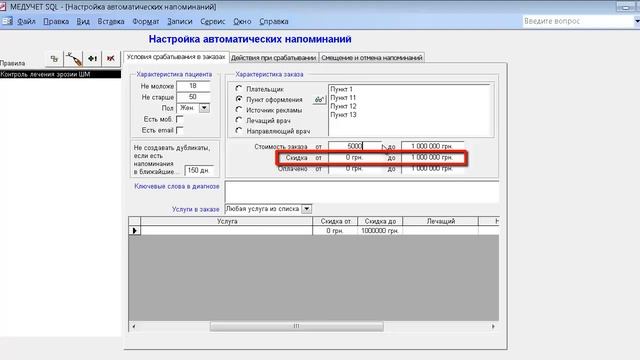
Task: Open the Вид menu
Action: [83, 22]
